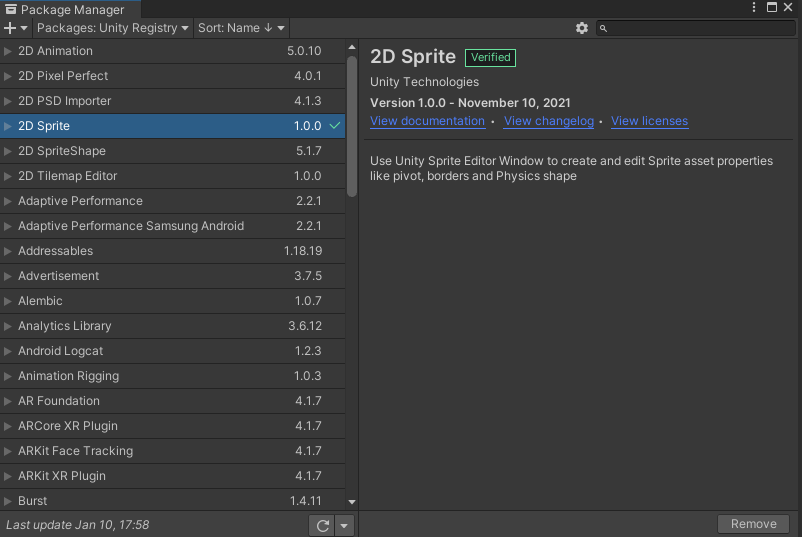Click the installed checkmark on 2D Sprite
Screen dimensions: 802x537
(335, 126)
